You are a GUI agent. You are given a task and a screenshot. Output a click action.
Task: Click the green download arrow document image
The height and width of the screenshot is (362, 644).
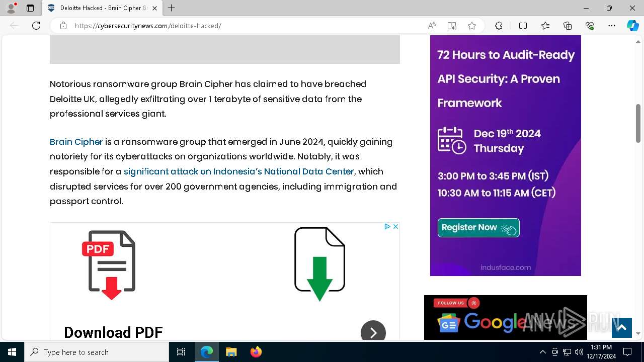tap(319, 264)
